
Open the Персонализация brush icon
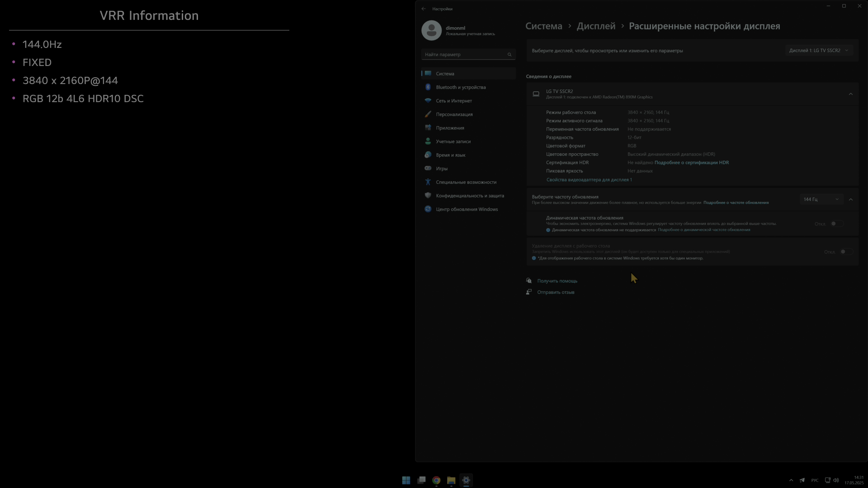point(428,114)
